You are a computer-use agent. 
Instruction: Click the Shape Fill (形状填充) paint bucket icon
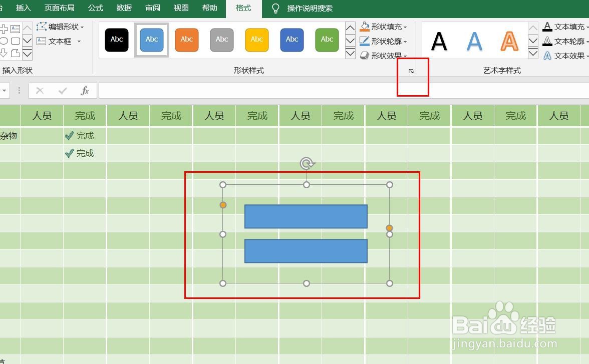click(x=364, y=26)
